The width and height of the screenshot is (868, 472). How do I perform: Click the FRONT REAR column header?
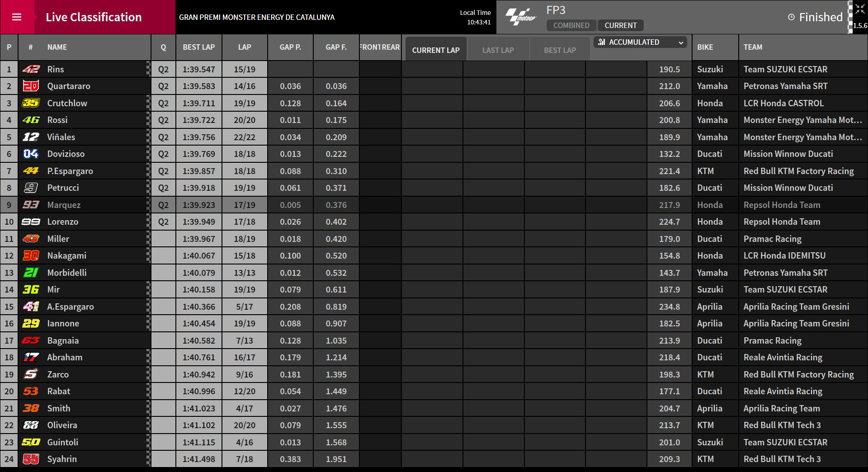(x=380, y=47)
